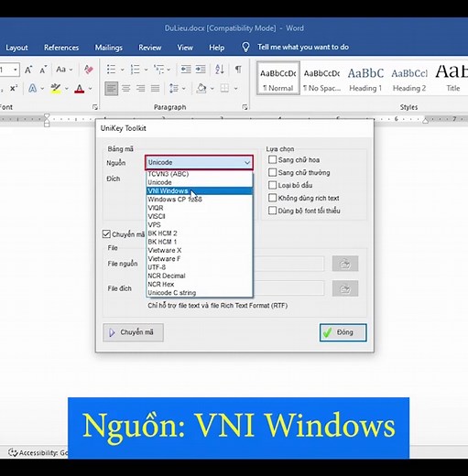Click the Borders icon

(x=224, y=89)
